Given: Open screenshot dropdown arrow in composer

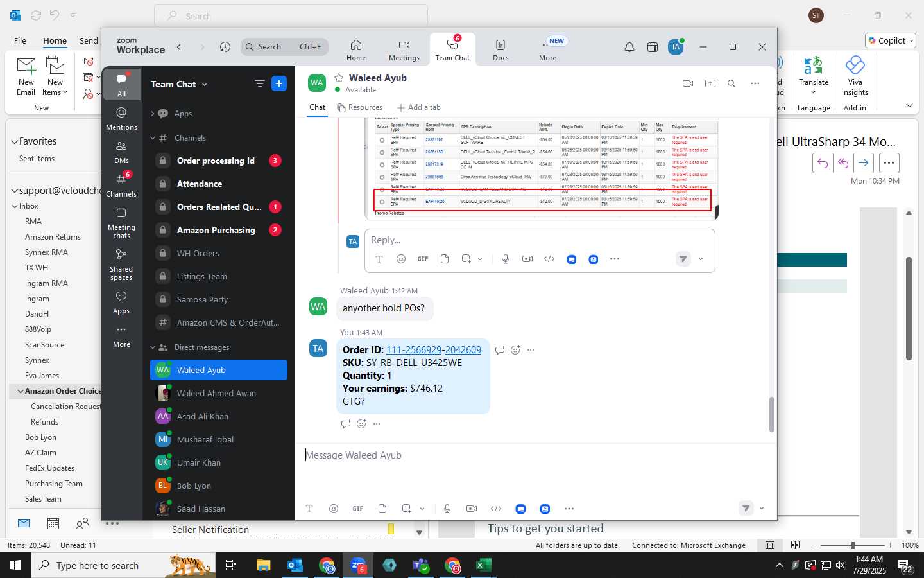Looking at the screenshot, I should point(422,509).
